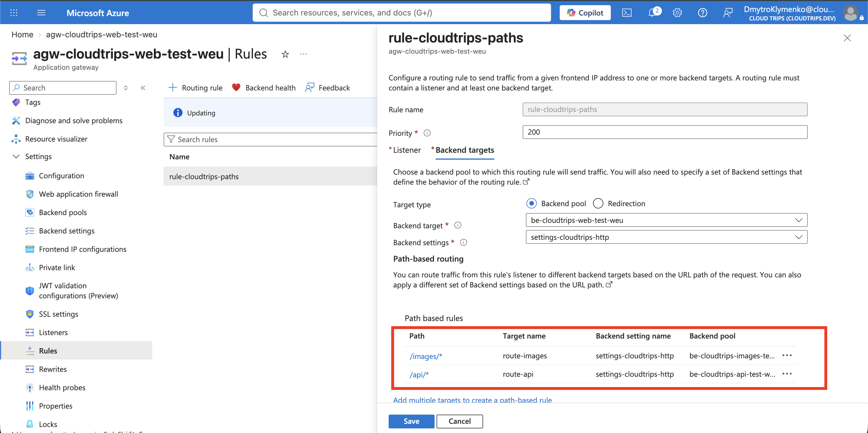Screen dimensions: 868x433
Task: Open Listeners in sidebar
Action: click(53, 333)
